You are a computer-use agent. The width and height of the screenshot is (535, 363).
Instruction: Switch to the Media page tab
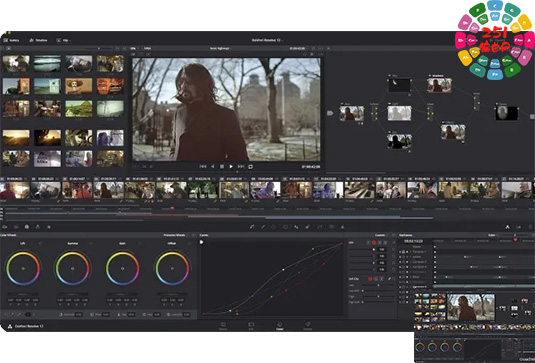pos(223,326)
